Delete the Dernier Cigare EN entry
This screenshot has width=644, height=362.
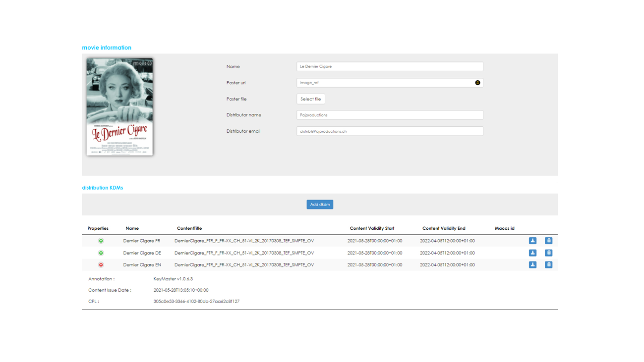pos(548,264)
